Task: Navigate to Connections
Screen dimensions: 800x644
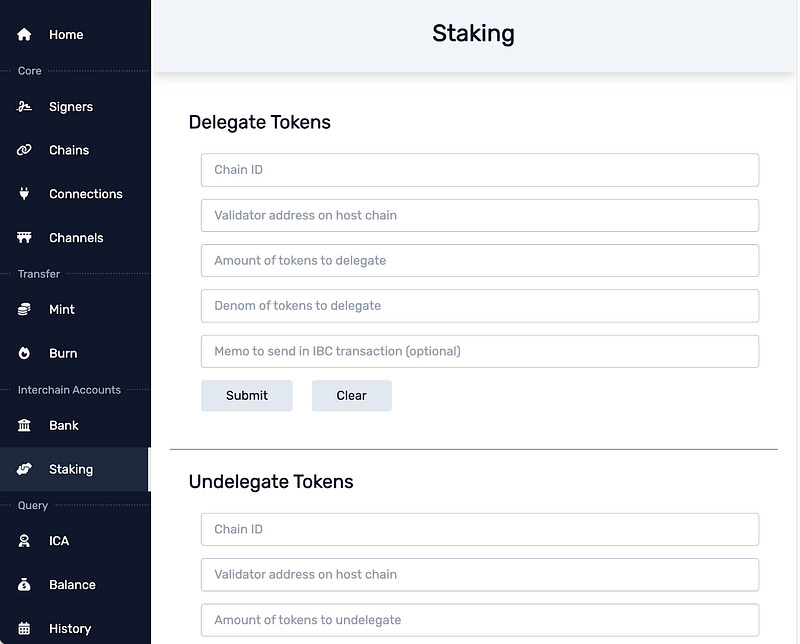Action: pyautogui.click(x=75, y=194)
